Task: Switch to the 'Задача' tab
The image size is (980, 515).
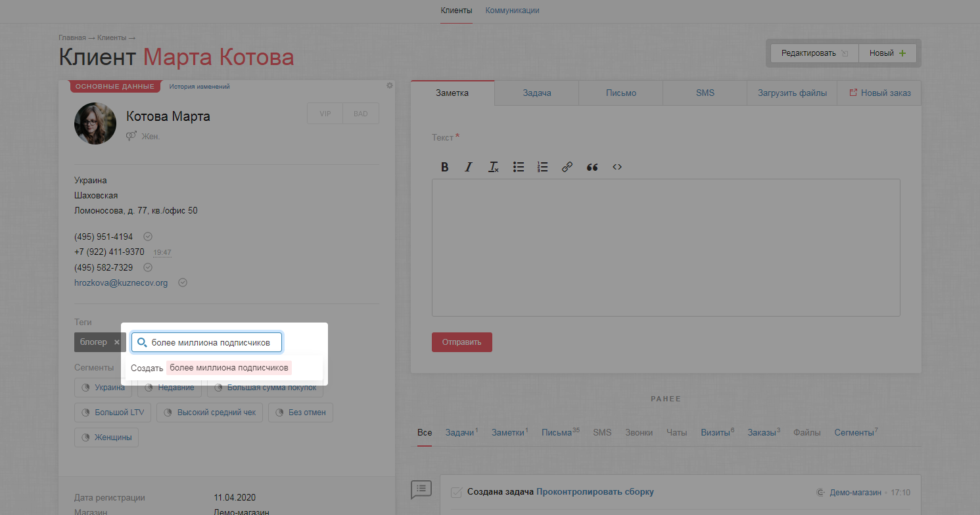Action: (537, 93)
